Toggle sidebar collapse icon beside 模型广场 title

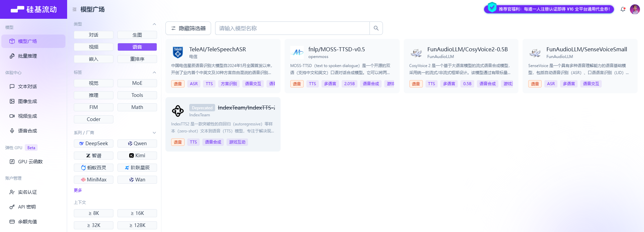click(x=75, y=9)
